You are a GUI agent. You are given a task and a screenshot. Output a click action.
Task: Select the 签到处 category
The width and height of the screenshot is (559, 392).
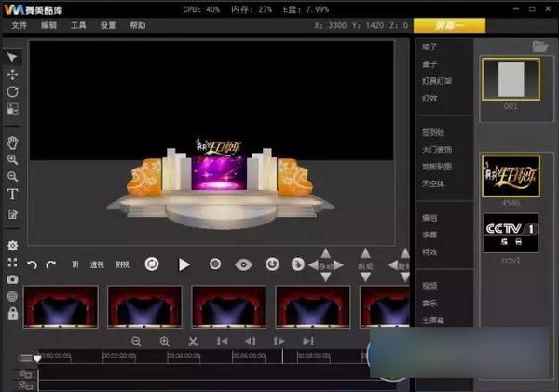(x=433, y=132)
